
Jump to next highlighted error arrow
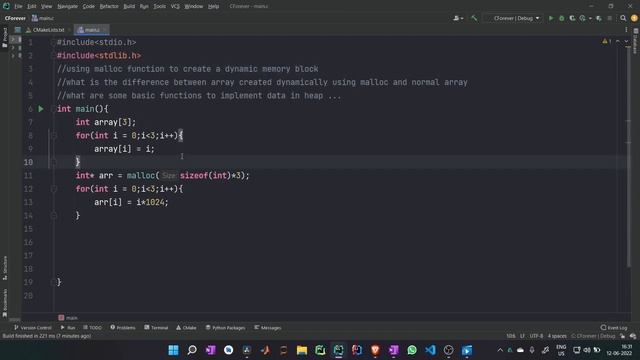(x=626, y=41)
